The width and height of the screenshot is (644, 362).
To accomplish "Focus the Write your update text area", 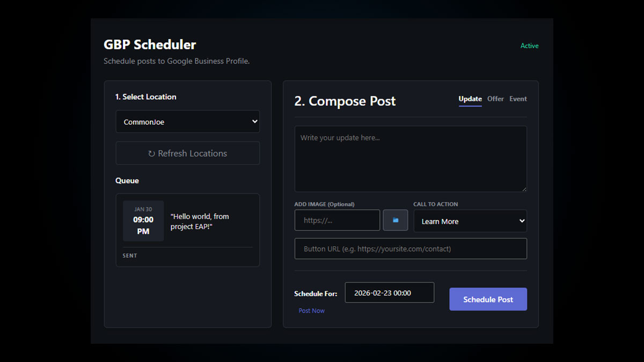I will click(x=410, y=159).
